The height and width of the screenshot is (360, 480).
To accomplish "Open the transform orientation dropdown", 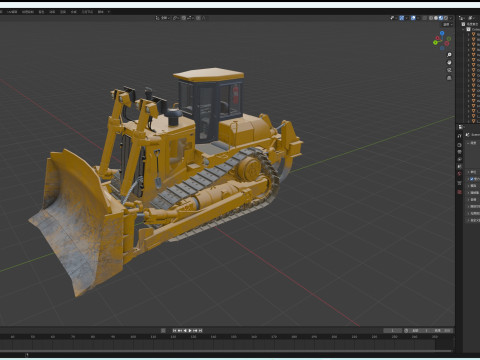I will coord(163,18).
